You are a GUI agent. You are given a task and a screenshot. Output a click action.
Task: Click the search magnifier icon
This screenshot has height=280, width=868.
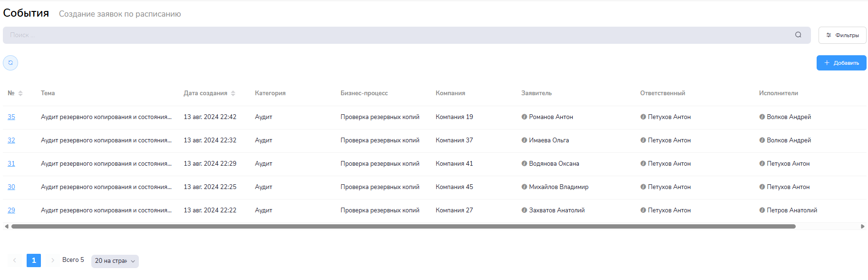click(798, 35)
